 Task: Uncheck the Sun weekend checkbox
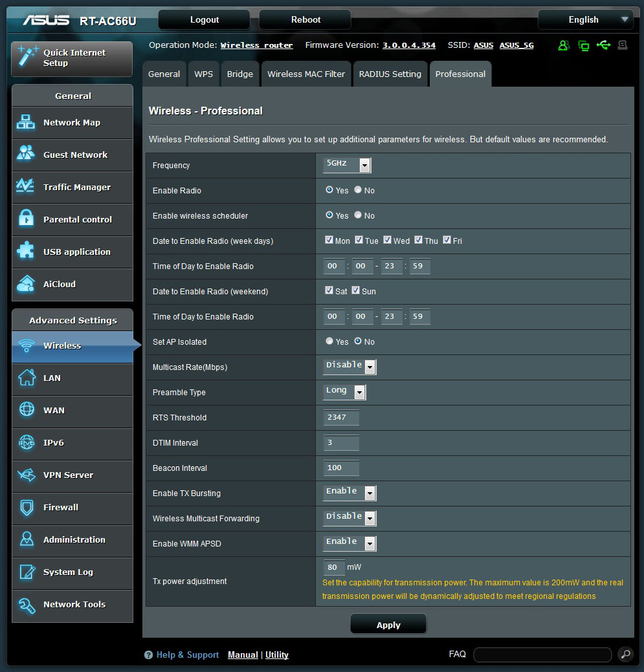(355, 290)
